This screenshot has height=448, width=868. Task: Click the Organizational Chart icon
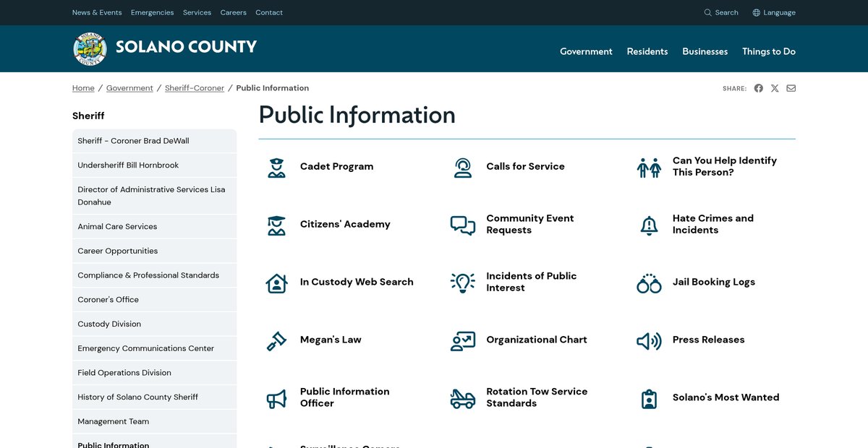click(463, 340)
